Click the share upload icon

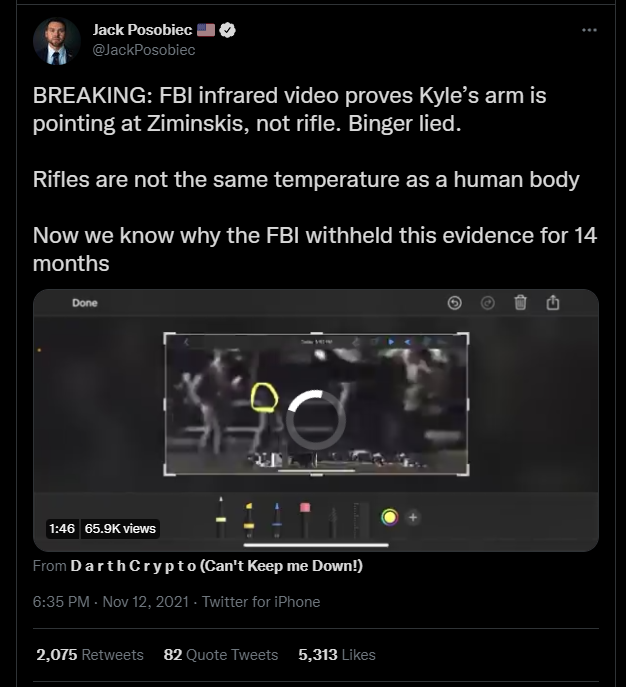[553, 302]
